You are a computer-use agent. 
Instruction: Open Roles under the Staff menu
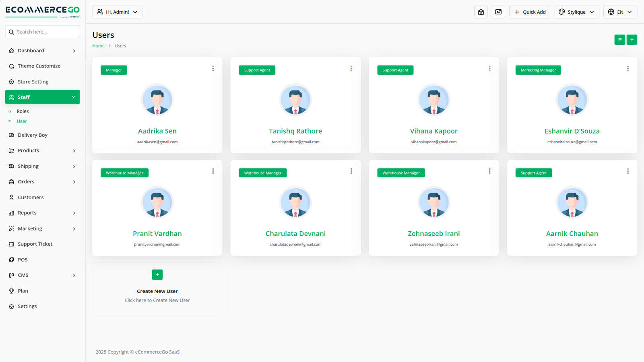coord(23,111)
